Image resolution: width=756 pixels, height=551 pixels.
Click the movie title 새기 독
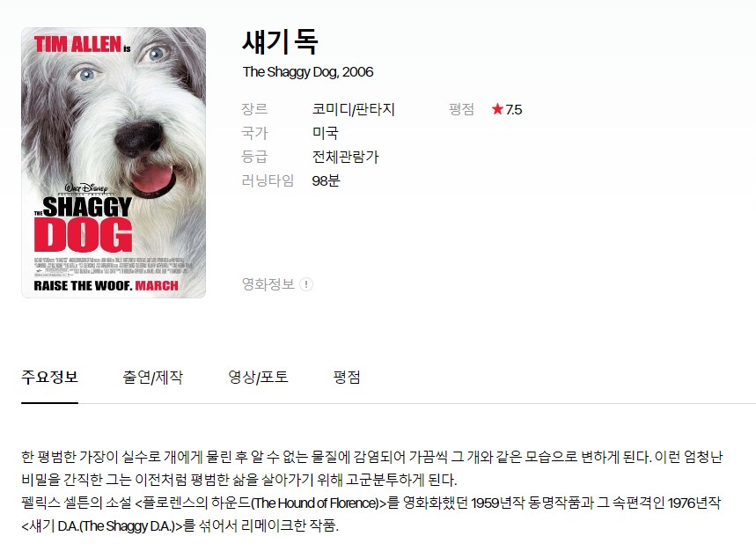(280, 42)
